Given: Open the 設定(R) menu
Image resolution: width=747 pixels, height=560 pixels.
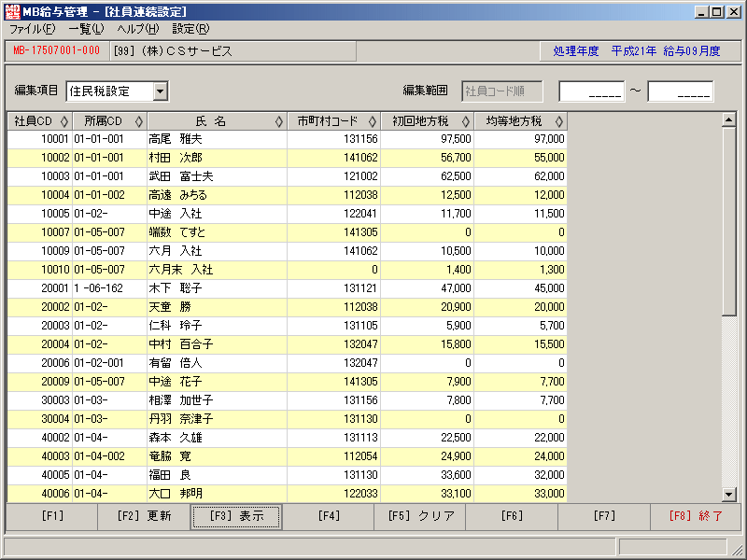Looking at the screenshot, I should [190, 29].
